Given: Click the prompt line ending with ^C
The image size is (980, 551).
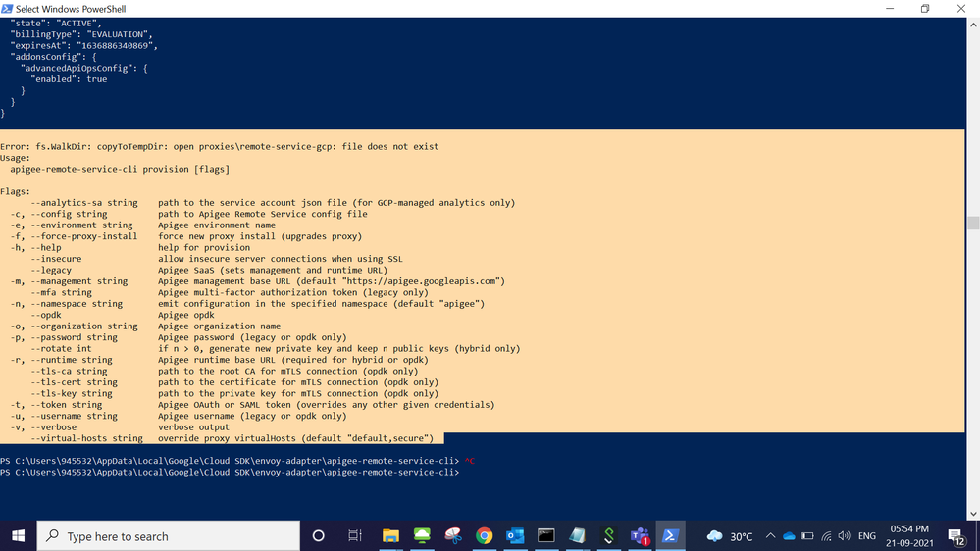Looking at the screenshot, I should [237, 462].
